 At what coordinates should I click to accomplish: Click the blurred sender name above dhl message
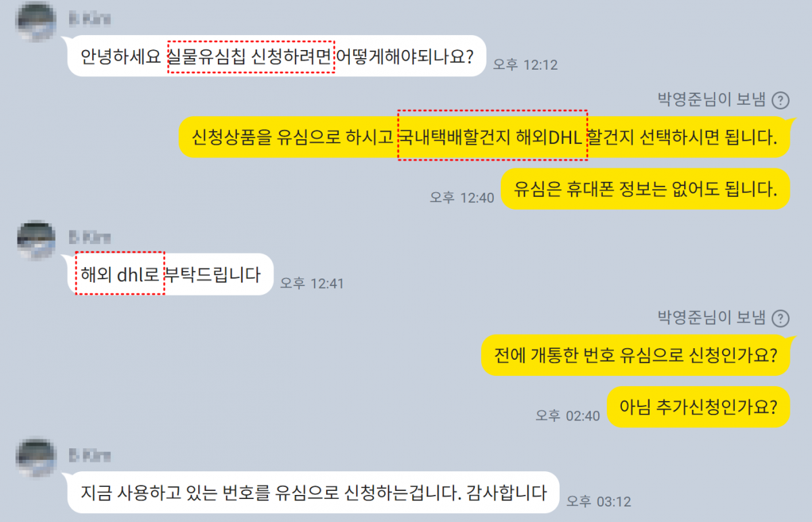tap(89, 237)
